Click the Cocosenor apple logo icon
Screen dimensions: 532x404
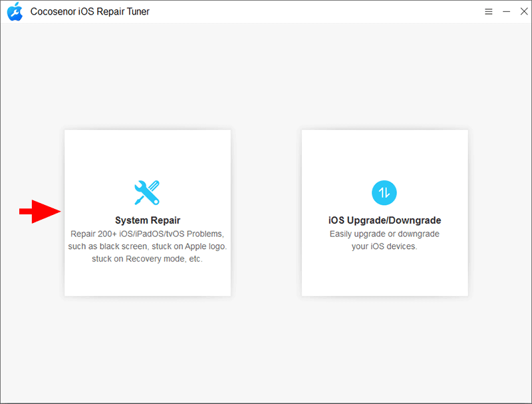pyautogui.click(x=15, y=11)
